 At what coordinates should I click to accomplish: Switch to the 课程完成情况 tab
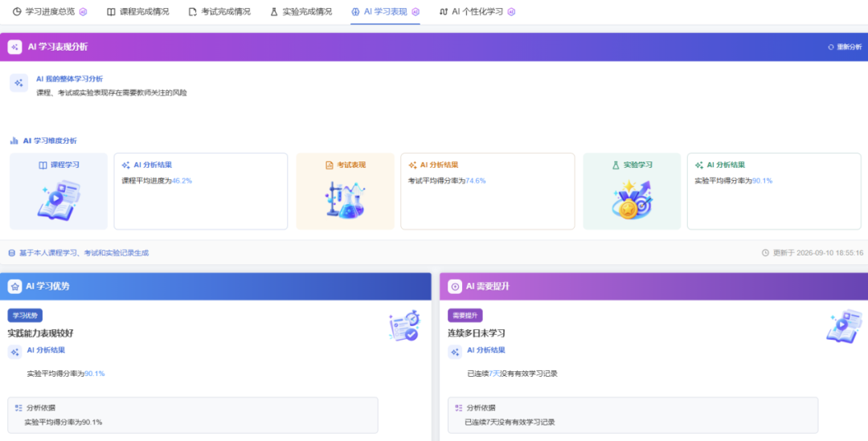click(x=138, y=11)
